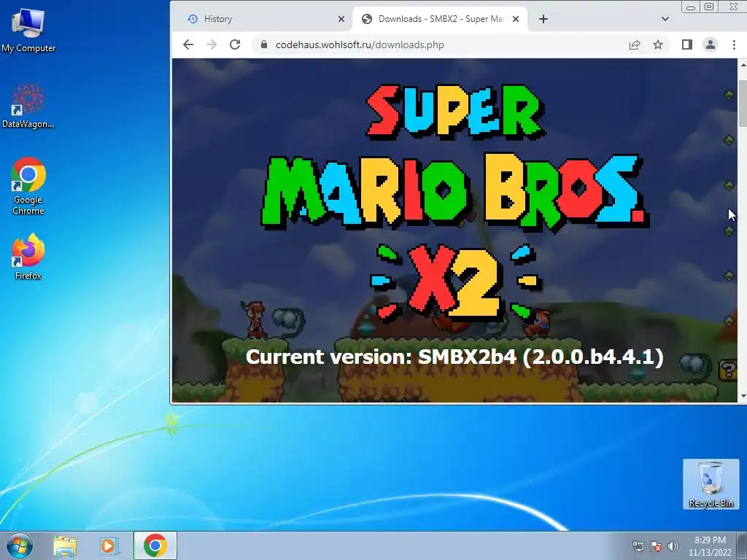
Task: Go back to the previous page
Action: [188, 44]
